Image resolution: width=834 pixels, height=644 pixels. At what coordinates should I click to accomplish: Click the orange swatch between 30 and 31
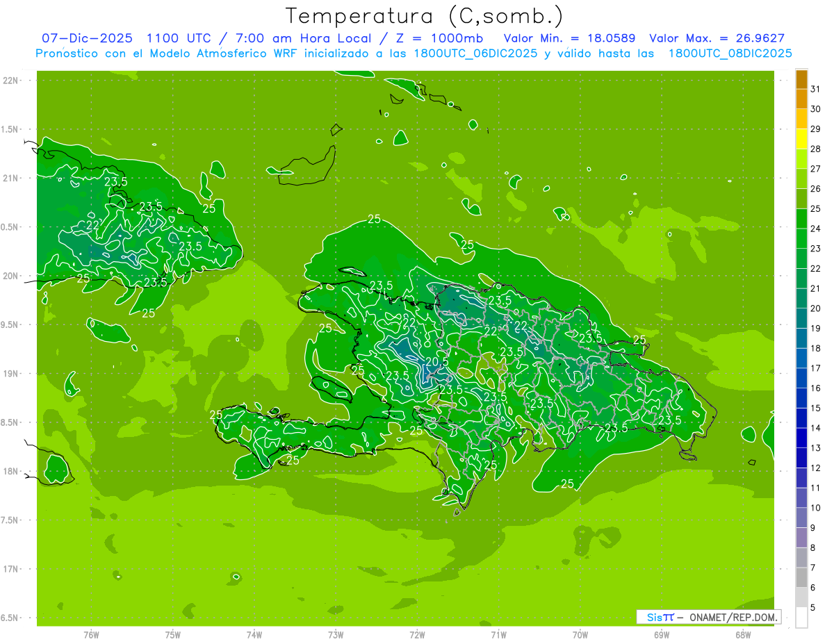tap(801, 99)
